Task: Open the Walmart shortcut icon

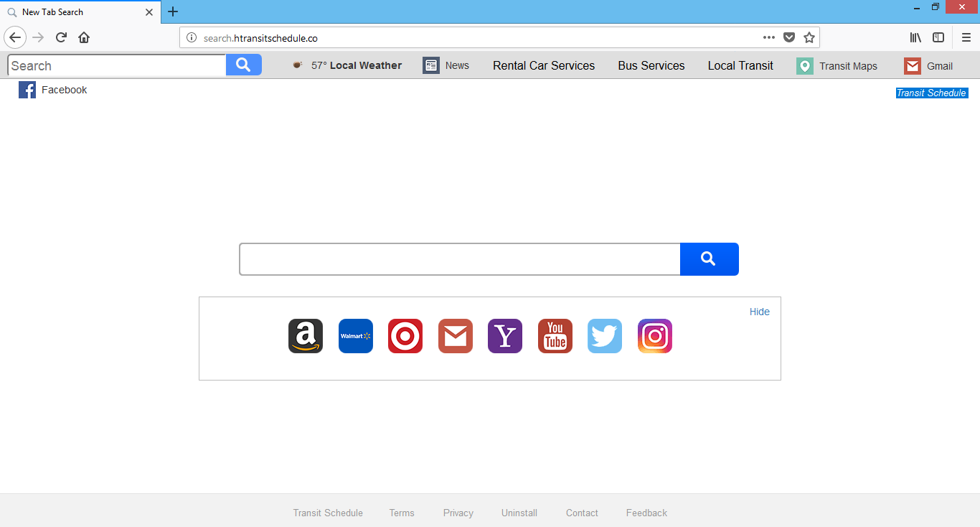Action: point(355,335)
